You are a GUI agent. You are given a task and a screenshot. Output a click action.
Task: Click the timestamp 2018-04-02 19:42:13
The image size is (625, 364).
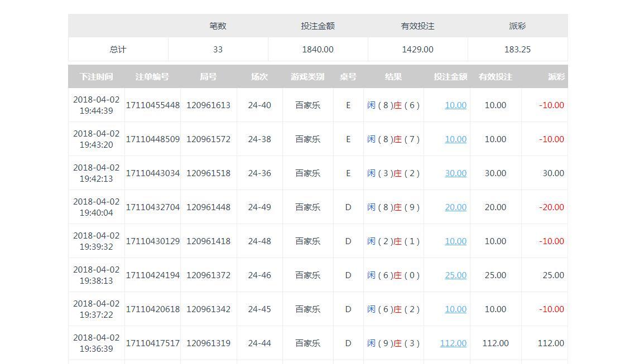97,173
